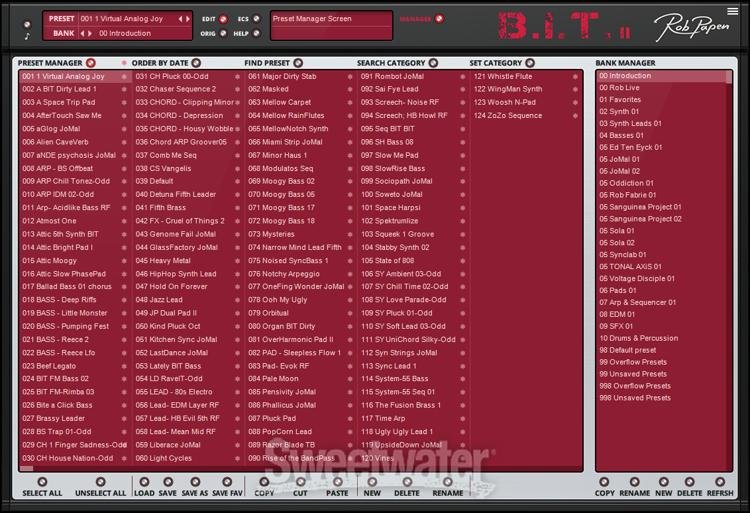Screen dimensions: 750x513
Task: Toggle the ORIG button
Action: click(x=223, y=33)
